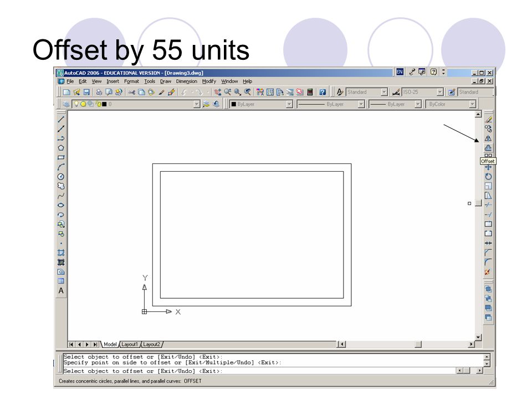Open the Dimension menu
532x399 pixels.
[186, 81]
